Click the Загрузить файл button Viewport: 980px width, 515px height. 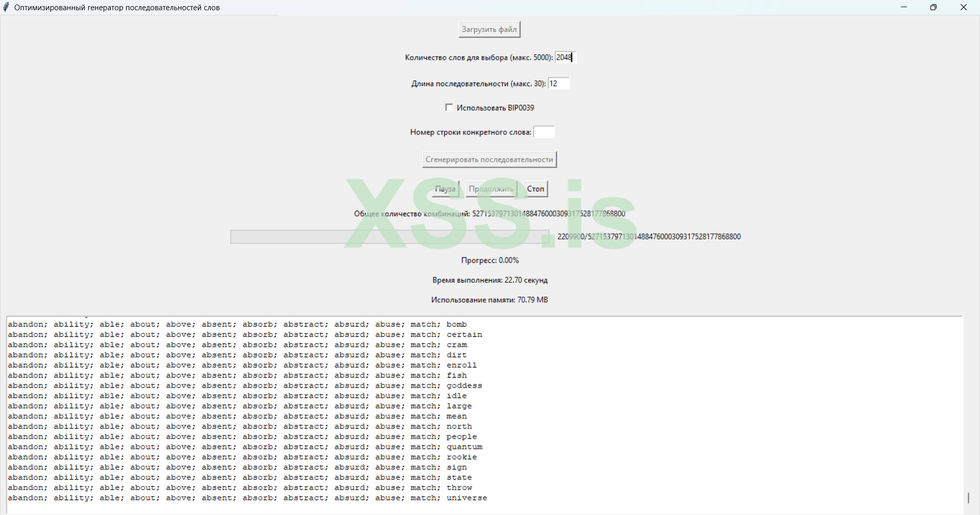[489, 30]
